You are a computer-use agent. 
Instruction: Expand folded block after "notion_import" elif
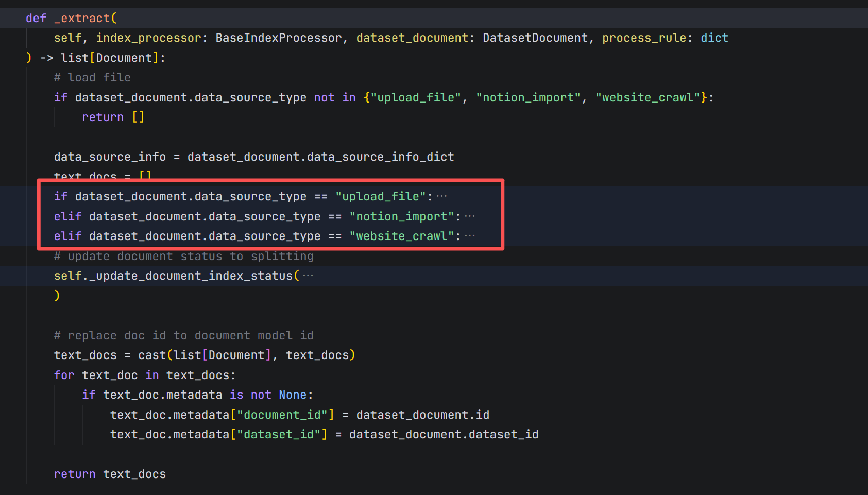point(470,216)
